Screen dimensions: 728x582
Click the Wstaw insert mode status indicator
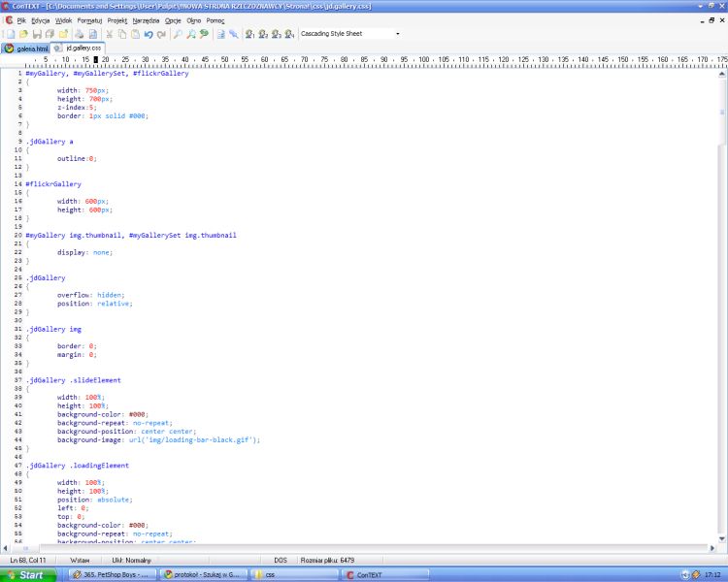(x=80, y=560)
